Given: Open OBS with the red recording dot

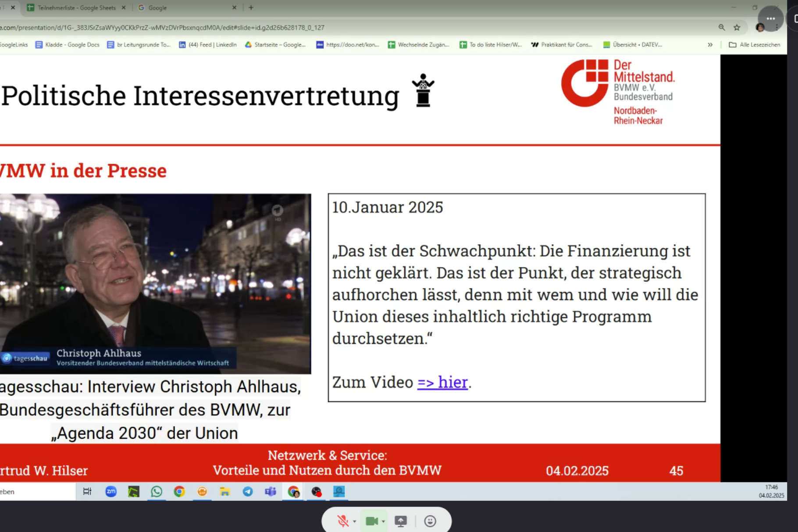Looking at the screenshot, I should pos(316,492).
